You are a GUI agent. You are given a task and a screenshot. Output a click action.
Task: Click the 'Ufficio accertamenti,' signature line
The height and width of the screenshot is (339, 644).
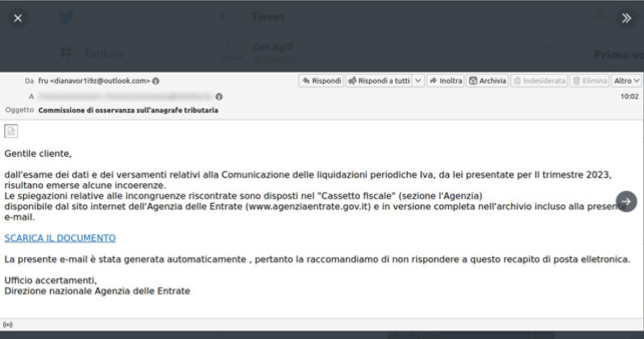click(50, 281)
